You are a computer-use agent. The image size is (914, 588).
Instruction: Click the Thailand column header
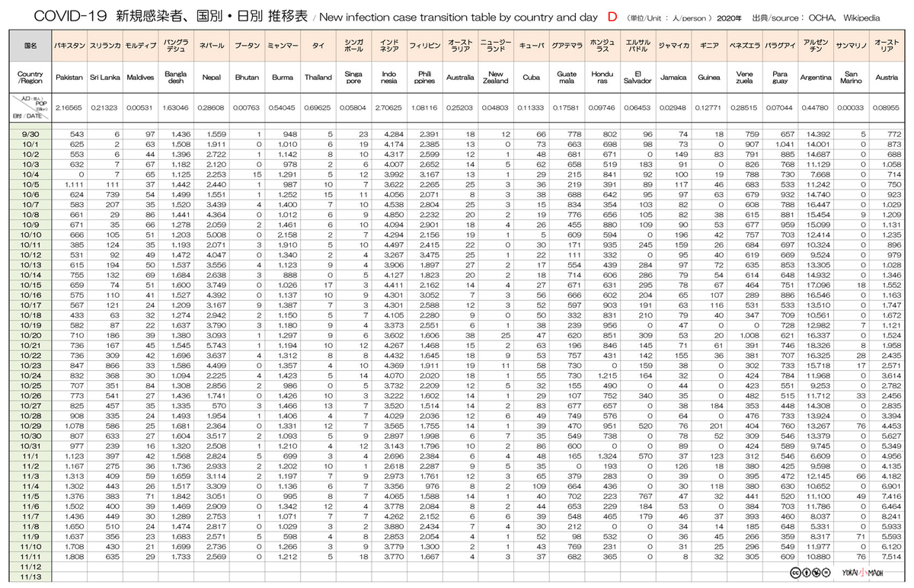318,78
